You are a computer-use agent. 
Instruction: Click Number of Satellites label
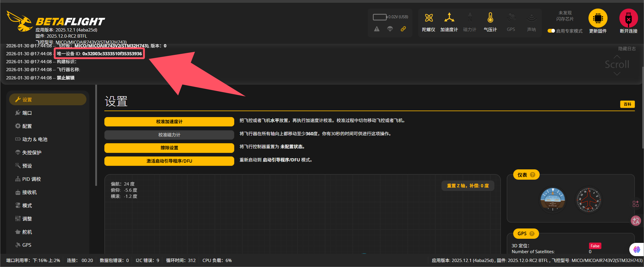tap(533, 252)
